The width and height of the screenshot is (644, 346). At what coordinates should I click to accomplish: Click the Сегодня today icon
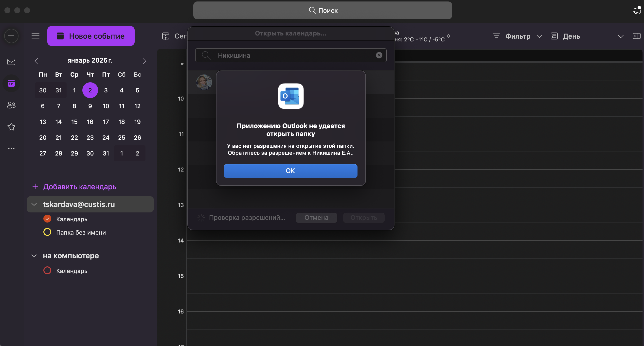point(166,36)
